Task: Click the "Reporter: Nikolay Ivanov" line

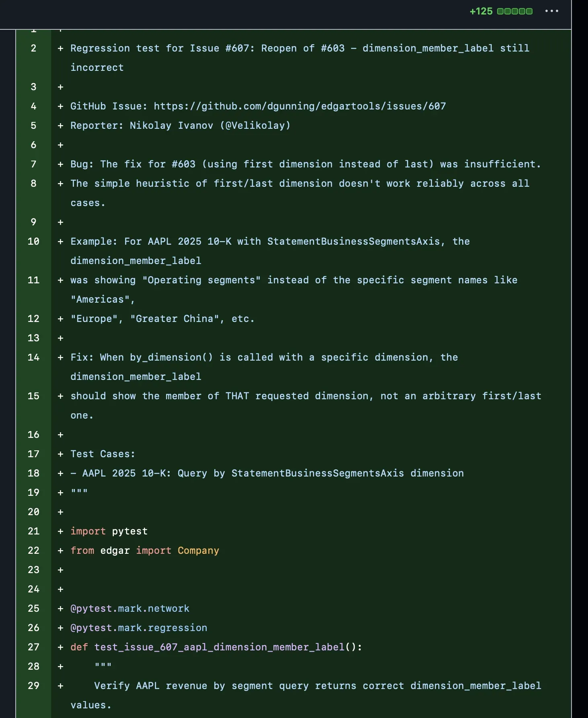Action: [x=180, y=126]
